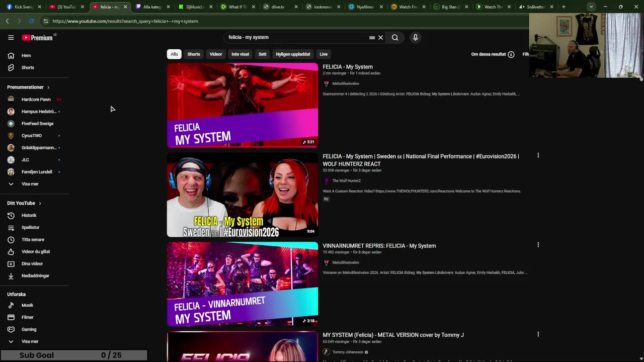The image size is (644, 362).
Task: Click the info icon beside Om dessa resultat
Action: pos(511,54)
